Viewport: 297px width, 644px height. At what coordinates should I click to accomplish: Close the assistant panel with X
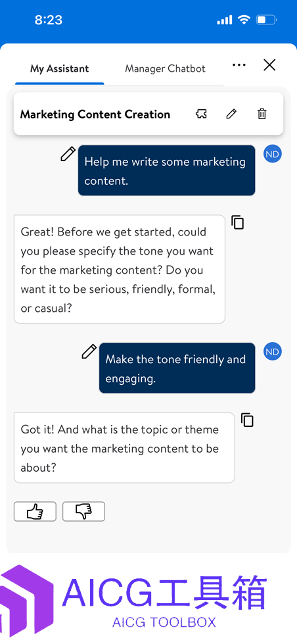pyautogui.click(x=269, y=65)
